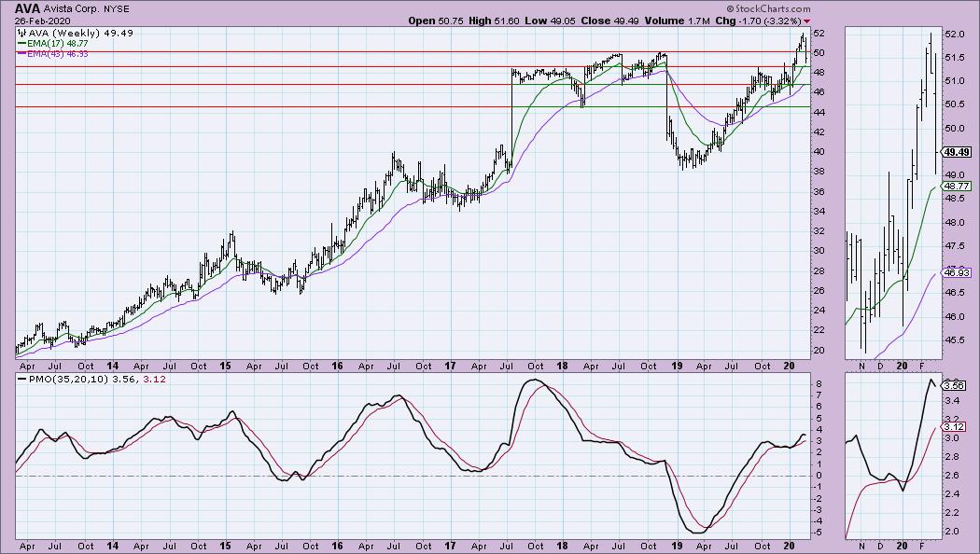Click the AVA ticker symbol title
Screen dimensions: 980x554
[28, 8]
